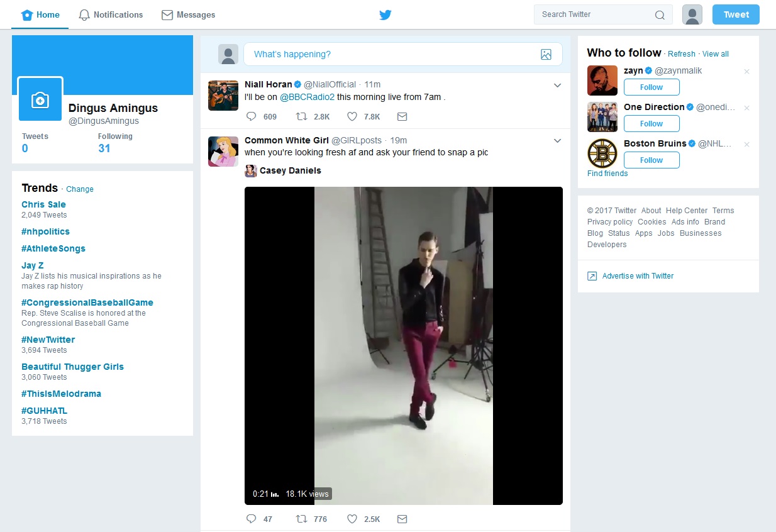Open Advertise with Twitter link
776x532 pixels.
[x=638, y=276]
